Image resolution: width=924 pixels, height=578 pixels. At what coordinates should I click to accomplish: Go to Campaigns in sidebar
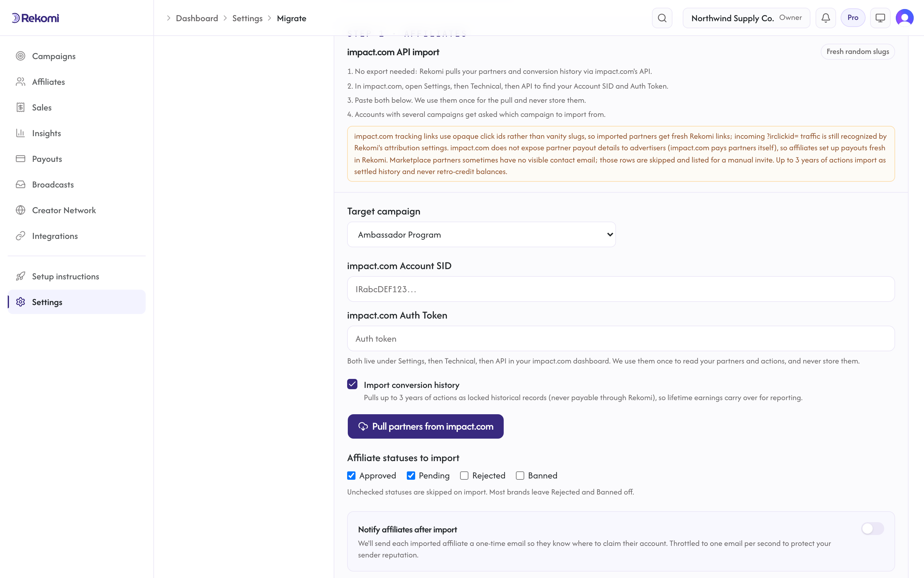[x=76, y=56]
